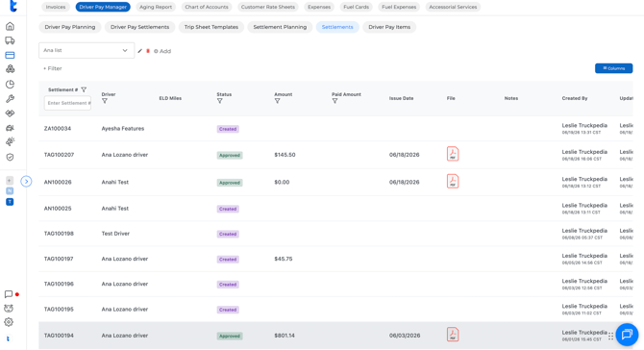Screen dimensions: 644x350
Task: Click the $145.50 amount cell
Action: tap(285, 155)
